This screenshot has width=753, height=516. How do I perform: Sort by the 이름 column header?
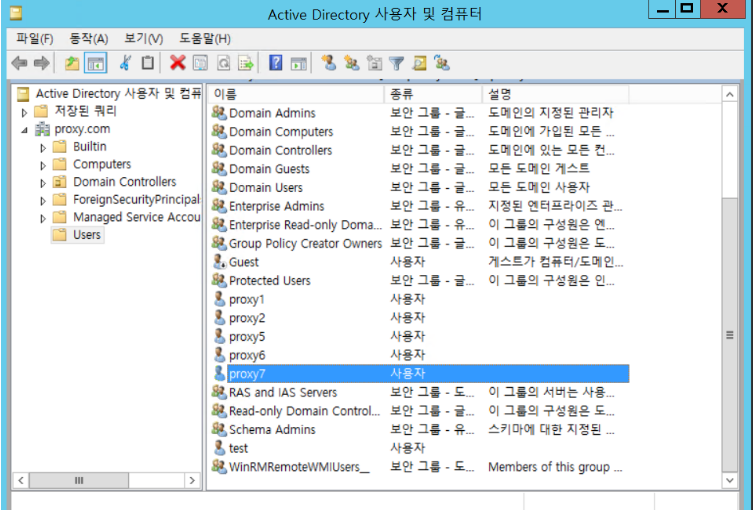pyautogui.click(x=296, y=94)
